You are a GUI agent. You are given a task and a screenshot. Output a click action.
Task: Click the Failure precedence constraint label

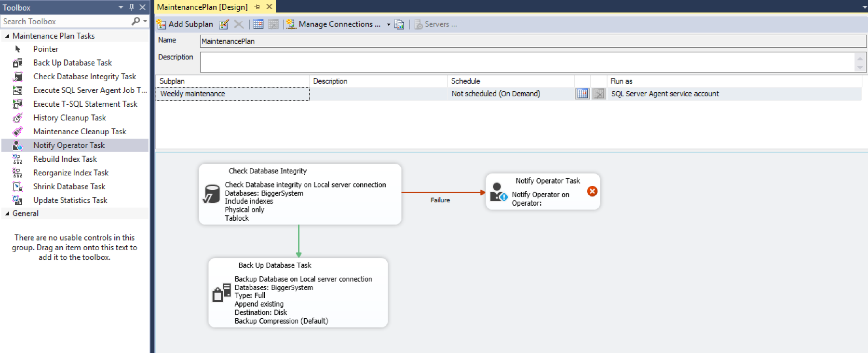pyautogui.click(x=440, y=200)
